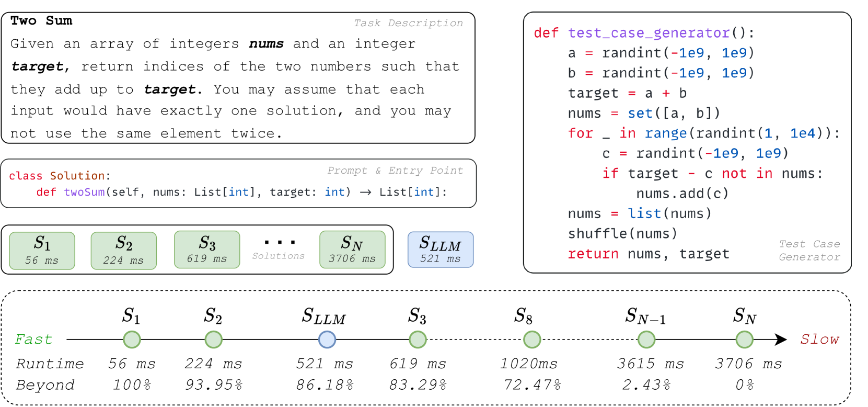Click the S8 circle on the timeline
This screenshot has width=868, height=407.
click(532, 340)
